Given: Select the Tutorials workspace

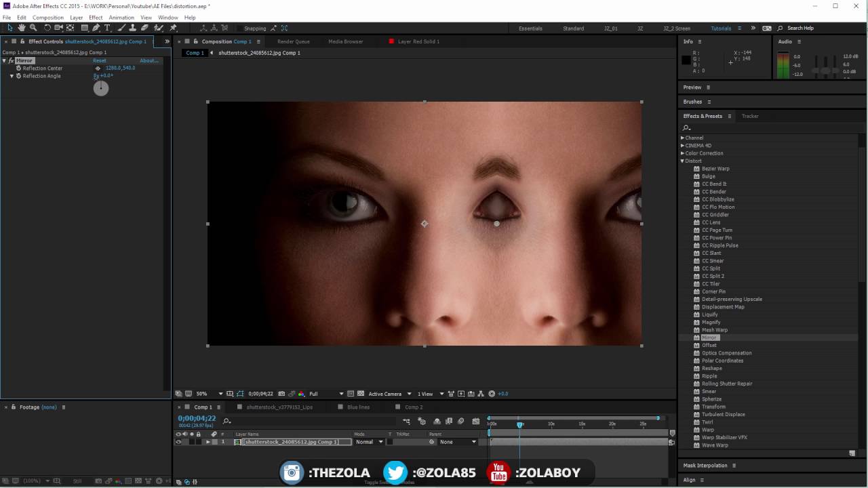Looking at the screenshot, I should pos(721,28).
